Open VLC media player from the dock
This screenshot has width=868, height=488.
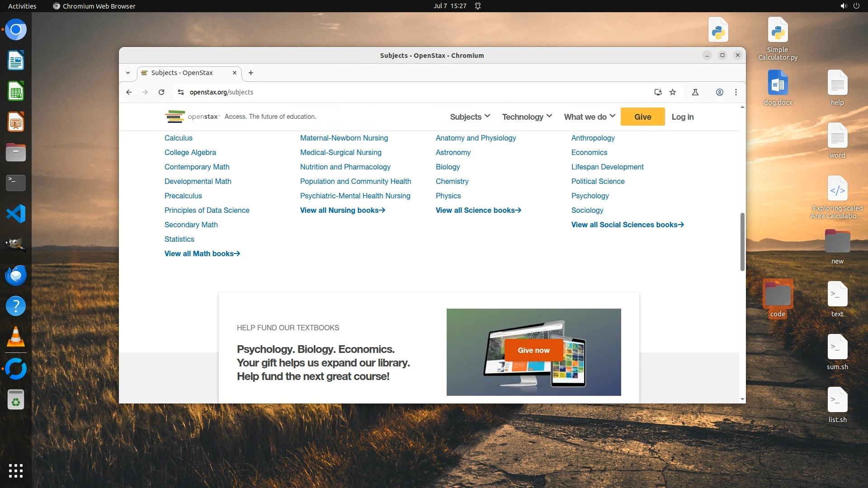[16, 337]
